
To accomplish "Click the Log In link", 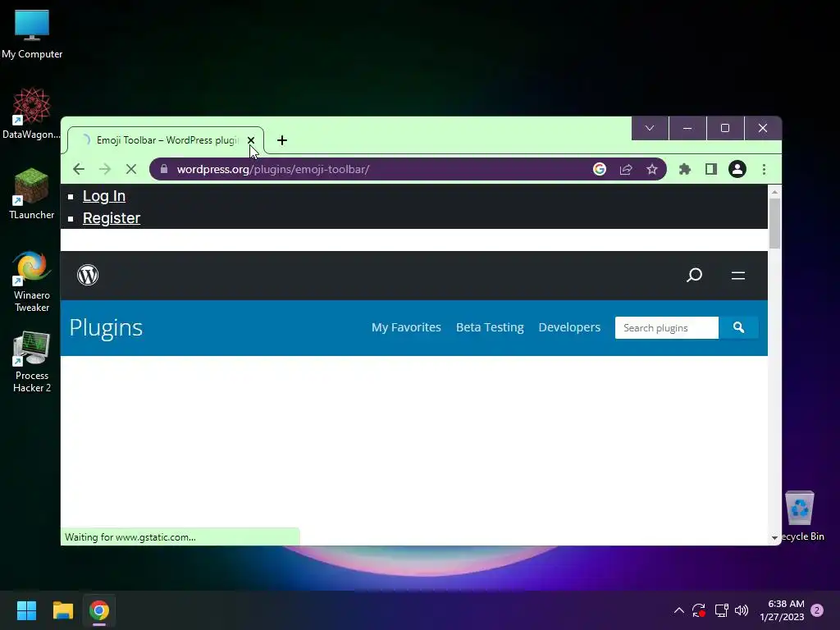I will point(104,196).
